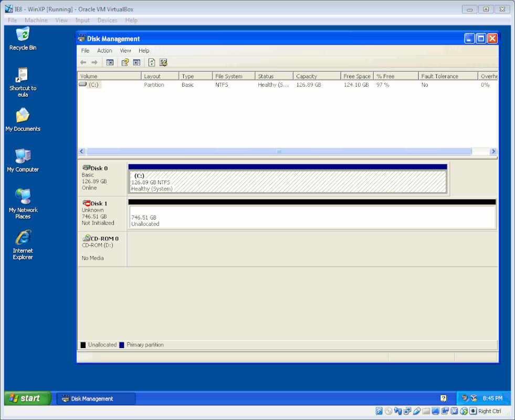Open the VirtualBox Devices menu
Image resolution: width=515 pixels, height=420 pixels.
107,20
